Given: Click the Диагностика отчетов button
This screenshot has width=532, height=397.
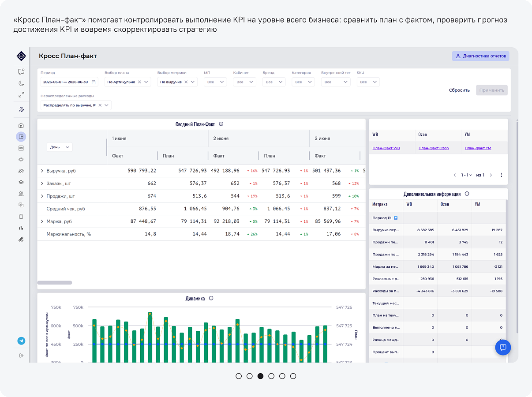Looking at the screenshot, I should (x=480, y=56).
